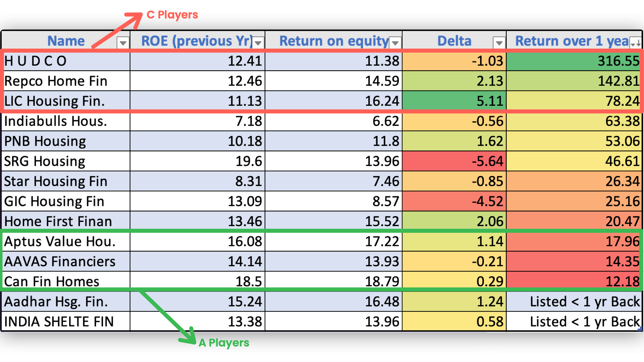Select India Shelter's Listed < 1 yr Back cell
This screenshot has height=362, width=644.
pyautogui.click(x=574, y=321)
